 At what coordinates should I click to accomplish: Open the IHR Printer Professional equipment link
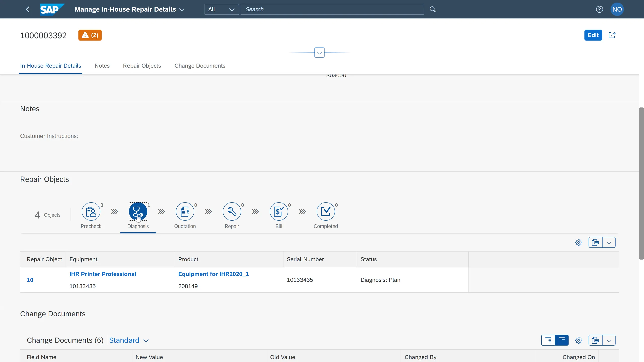[x=103, y=274]
